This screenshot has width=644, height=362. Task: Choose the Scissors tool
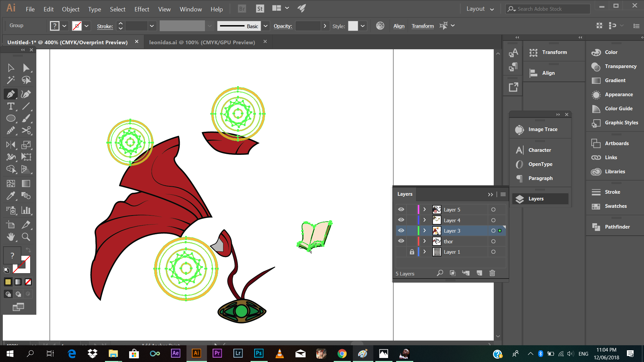tap(26, 130)
